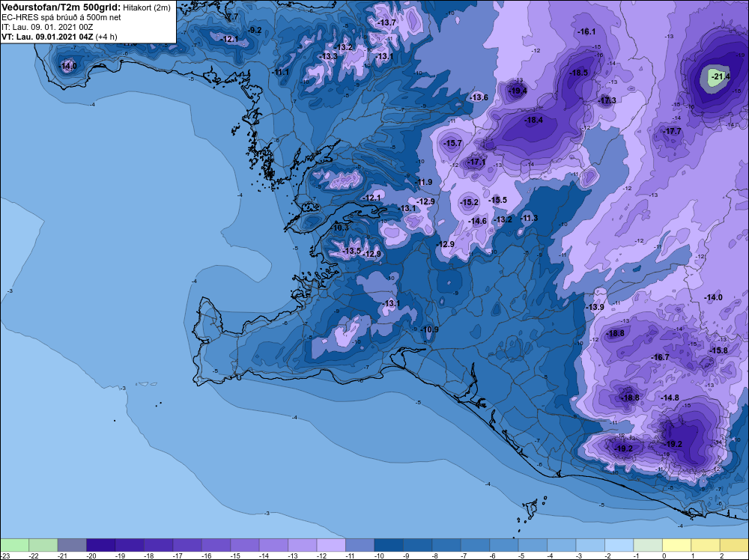Click the 'IT: Lau. 09. 01. 2021 00Z' line

point(47,27)
